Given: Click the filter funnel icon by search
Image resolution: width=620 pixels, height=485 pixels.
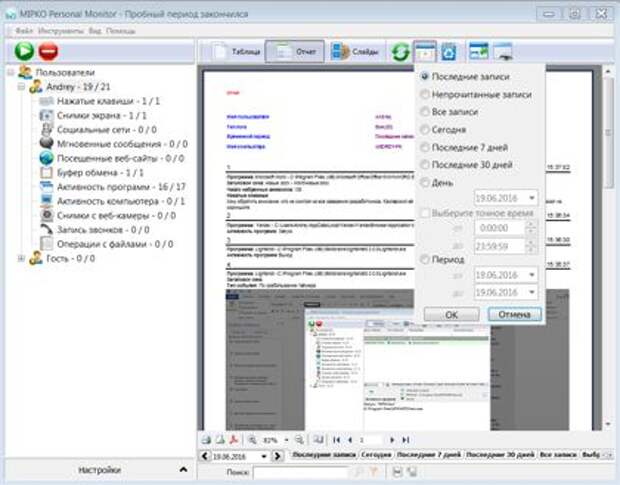Looking at the screenshot, I should 374,472.
